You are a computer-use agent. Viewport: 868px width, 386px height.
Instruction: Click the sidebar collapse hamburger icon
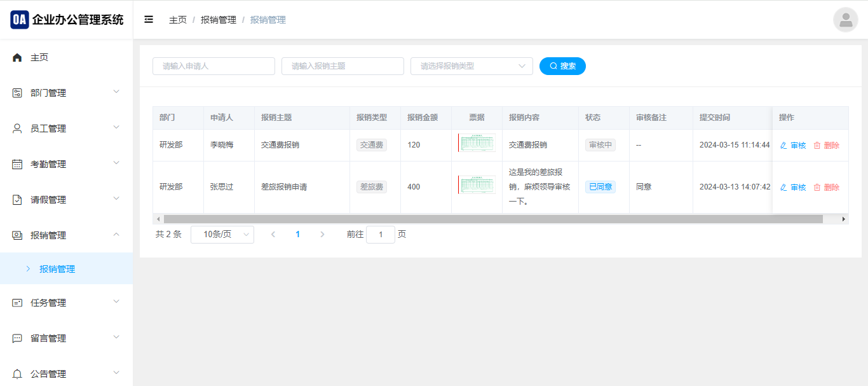pyautogui.click(x=149, y=20)
